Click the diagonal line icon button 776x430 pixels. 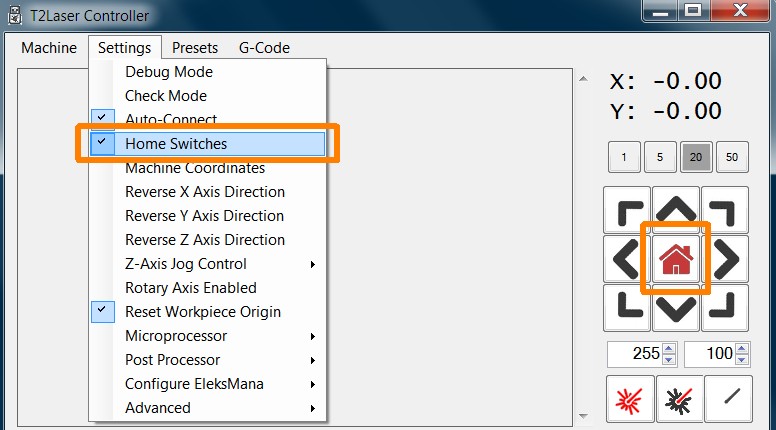coord(728,399)
